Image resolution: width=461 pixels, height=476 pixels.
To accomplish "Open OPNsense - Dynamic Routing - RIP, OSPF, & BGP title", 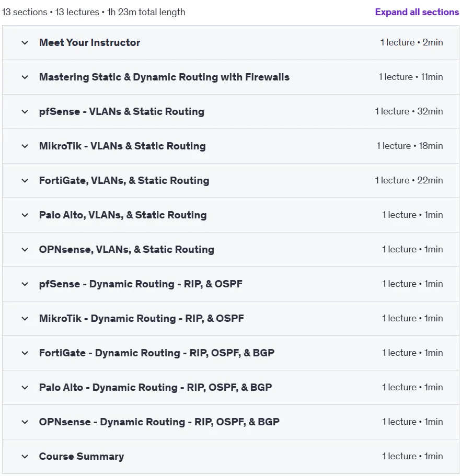I will point(159,422).
